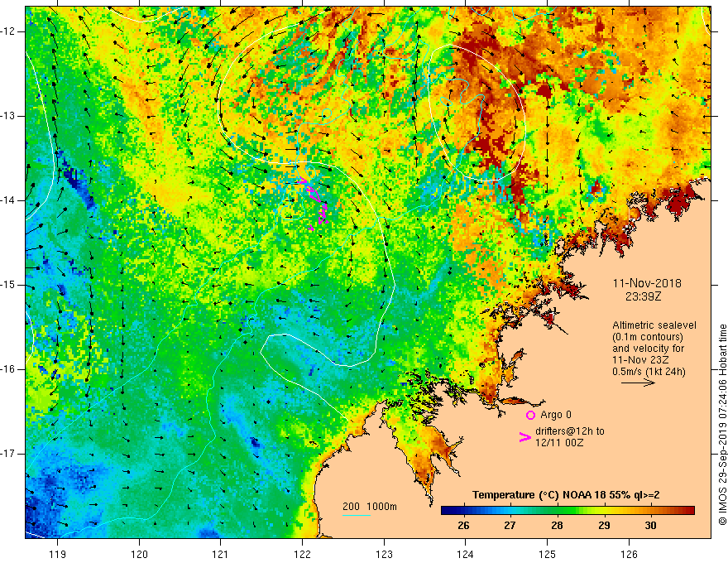
Task: Click the longitude label 121
Action: point(221,554)
